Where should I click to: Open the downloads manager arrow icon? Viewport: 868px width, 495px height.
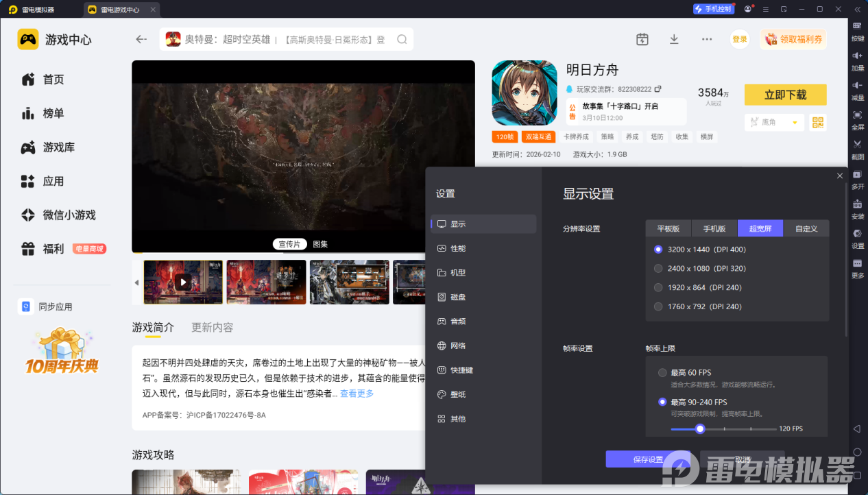pyautogui.click(x=674, y=39)
